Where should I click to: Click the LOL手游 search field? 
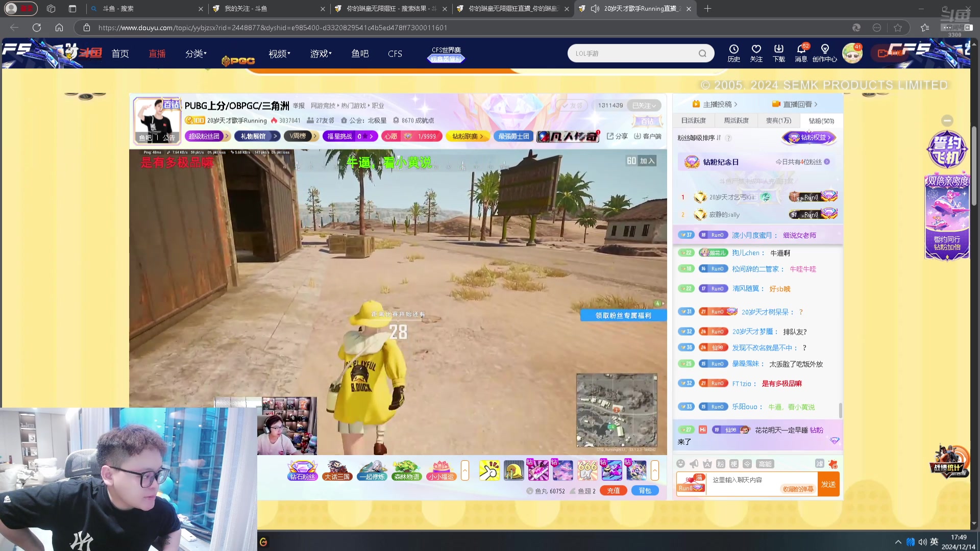coord(634,54)
